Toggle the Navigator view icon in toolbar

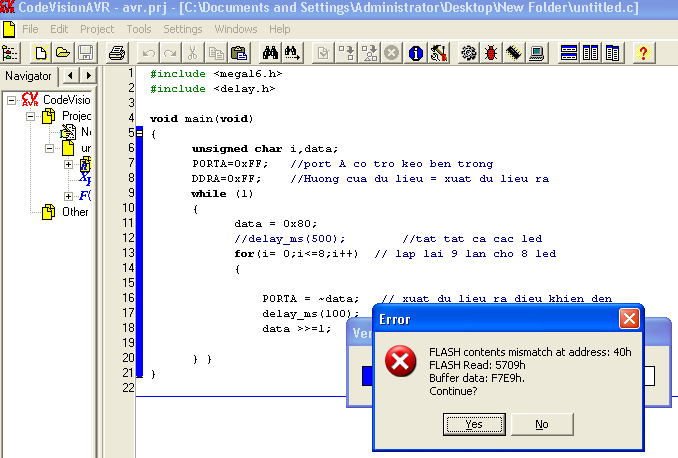click(x=10, y=53)
